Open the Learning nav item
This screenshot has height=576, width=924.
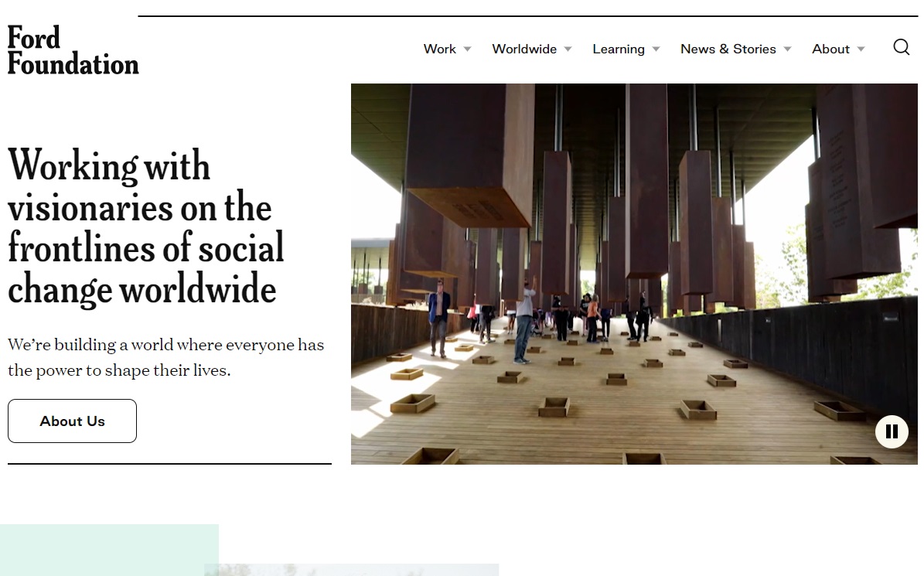(619, 49)
